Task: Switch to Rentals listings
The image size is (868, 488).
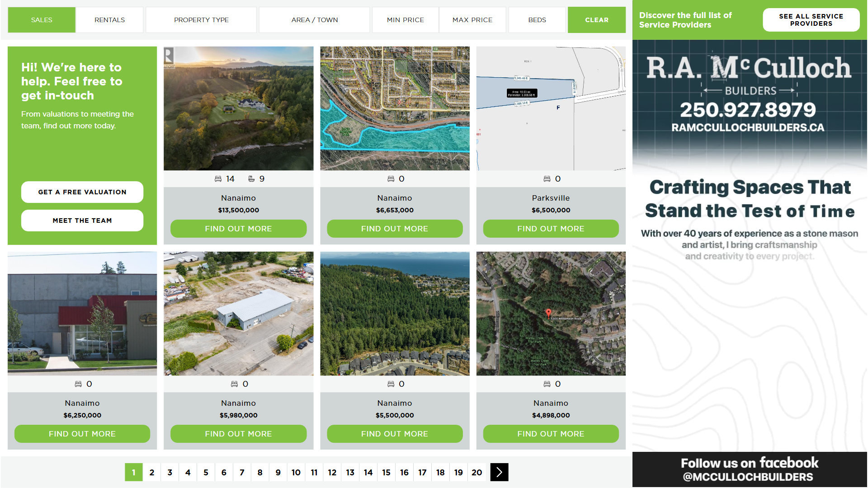Action: (109, 20)
